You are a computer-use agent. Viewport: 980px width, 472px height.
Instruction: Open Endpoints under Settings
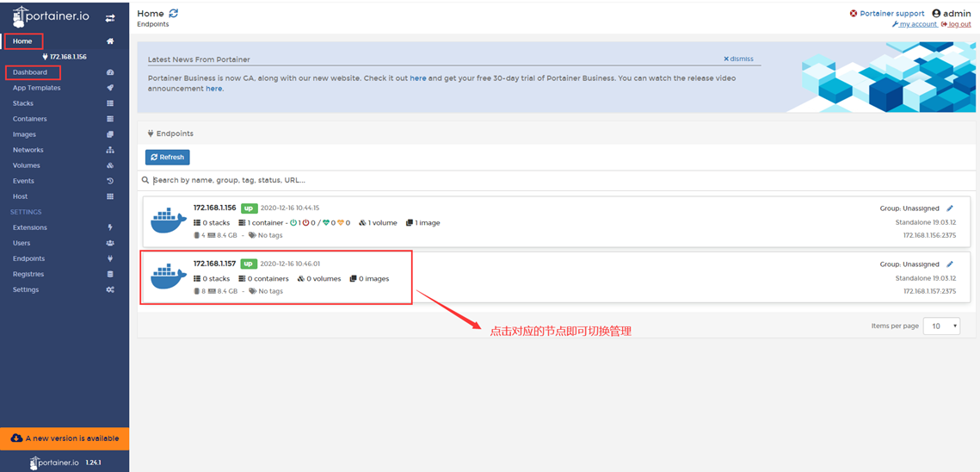28,258
